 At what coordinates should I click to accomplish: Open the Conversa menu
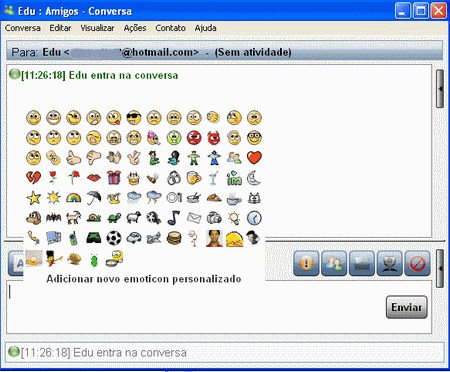tap(23, 28)
